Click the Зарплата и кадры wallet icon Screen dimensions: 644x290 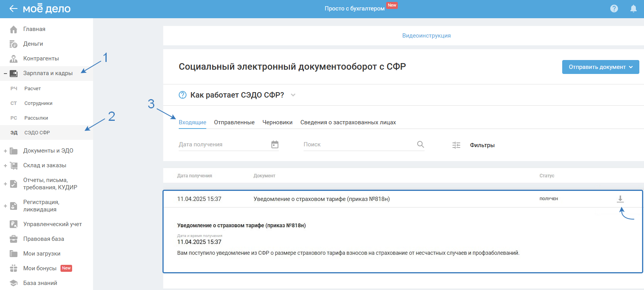click(x=14, y=73)
